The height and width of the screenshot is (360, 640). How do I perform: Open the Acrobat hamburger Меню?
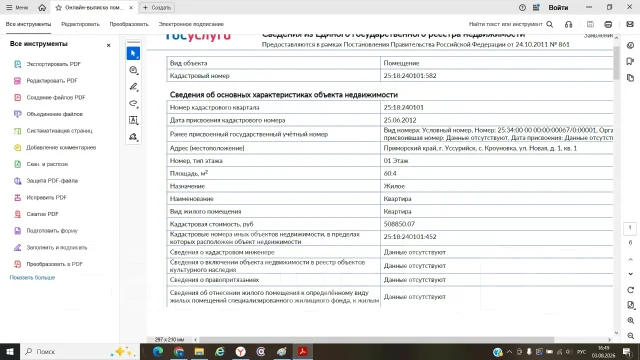click(17, 7)
